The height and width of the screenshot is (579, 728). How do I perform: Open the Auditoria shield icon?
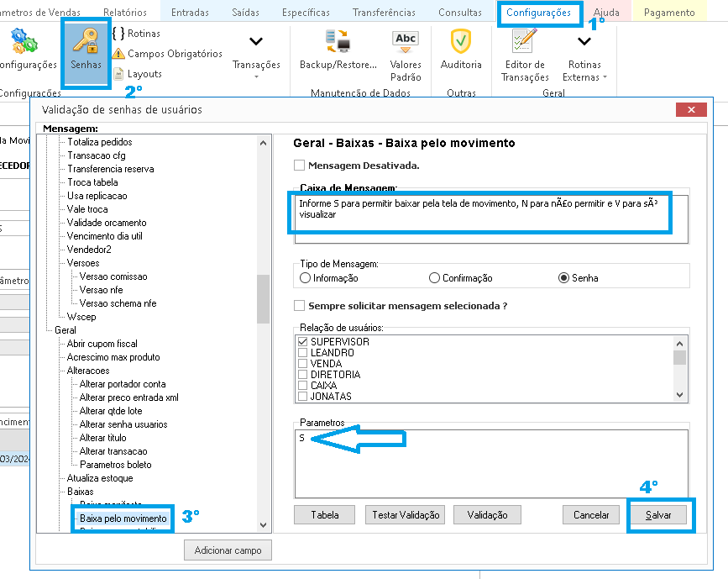461,41
